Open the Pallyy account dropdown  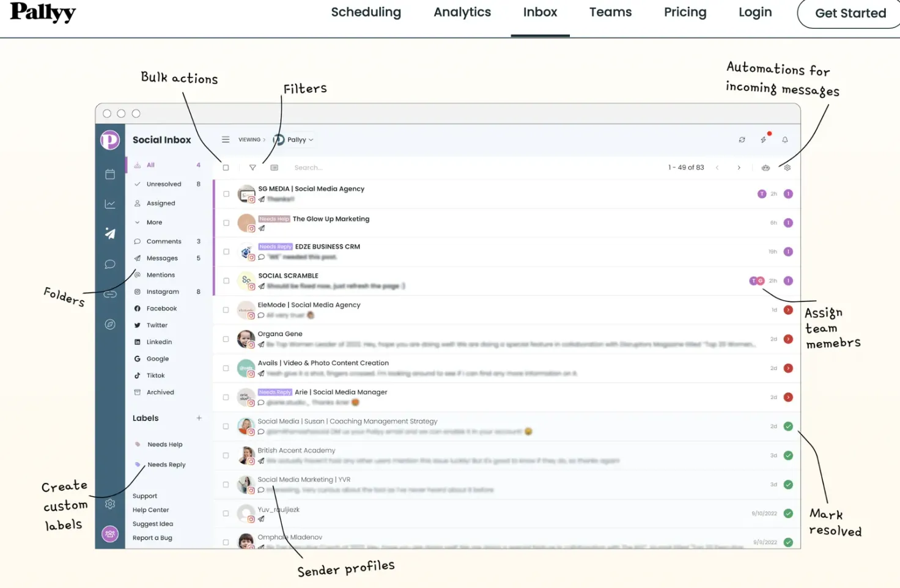point(293,139)
